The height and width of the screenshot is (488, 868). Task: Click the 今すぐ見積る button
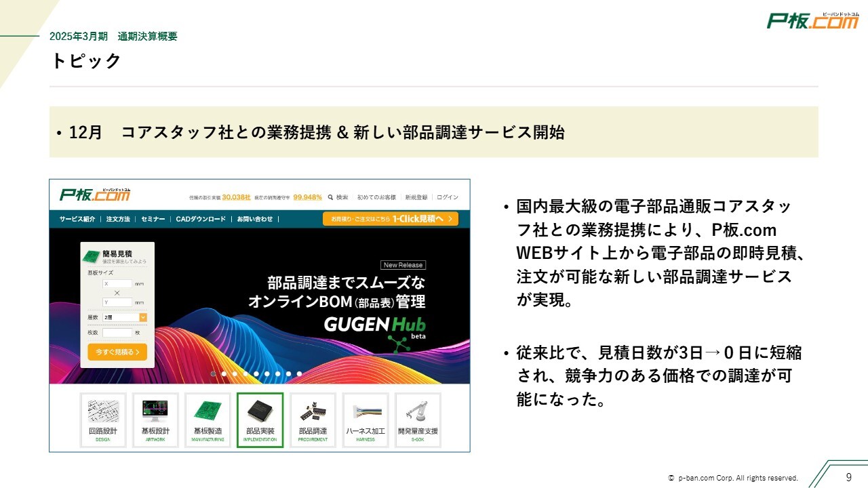point(117,352)
